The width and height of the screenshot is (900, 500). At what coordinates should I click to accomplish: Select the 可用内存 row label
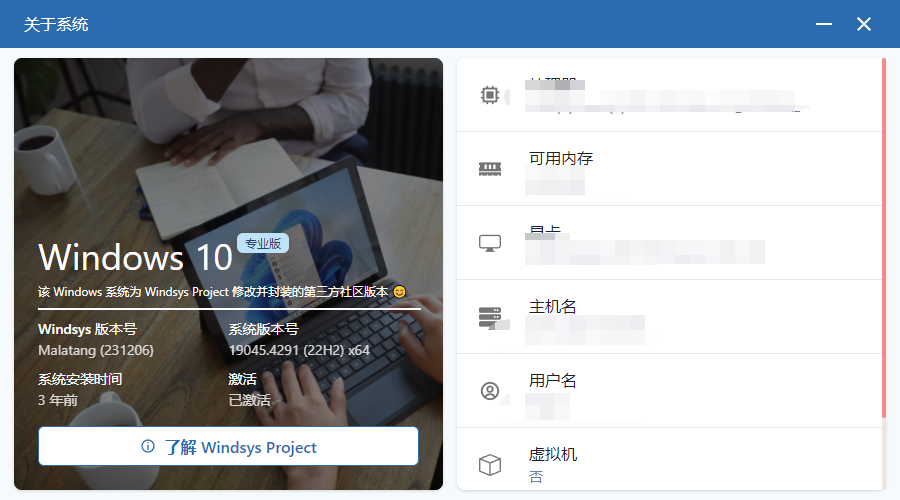[x=561, y=158]
